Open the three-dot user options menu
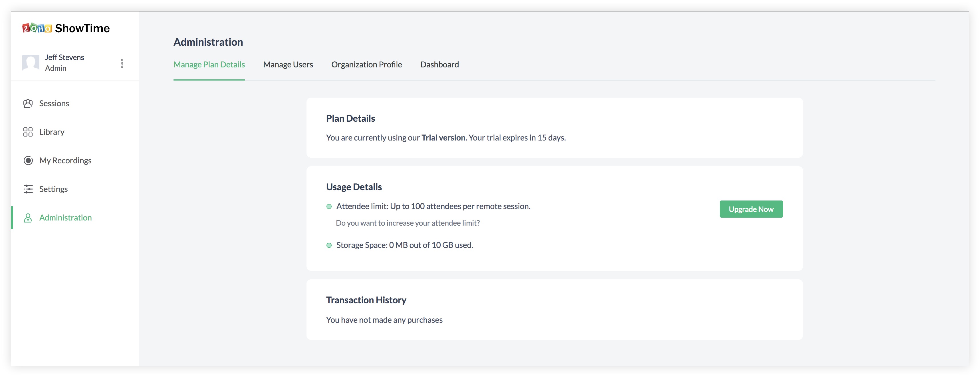The image size is (980, 377). pyautogui.click(x=122, y=63)
